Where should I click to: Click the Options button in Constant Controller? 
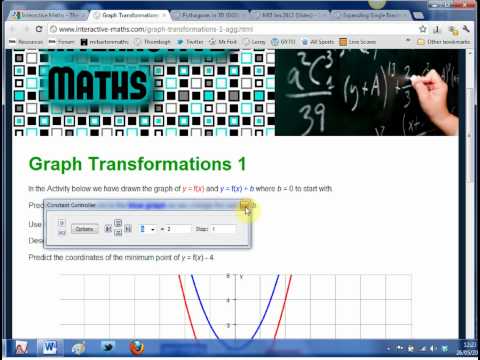coord(85,229)
